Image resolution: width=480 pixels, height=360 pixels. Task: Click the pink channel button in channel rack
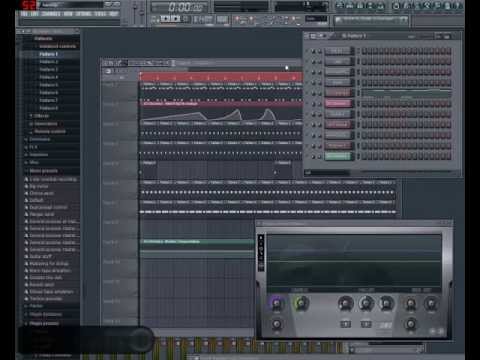coord(338,103)
